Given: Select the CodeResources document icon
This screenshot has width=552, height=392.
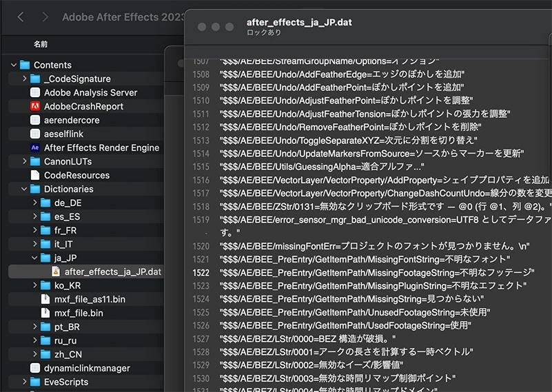Looking at the screenshot, I should click(35, 175).
